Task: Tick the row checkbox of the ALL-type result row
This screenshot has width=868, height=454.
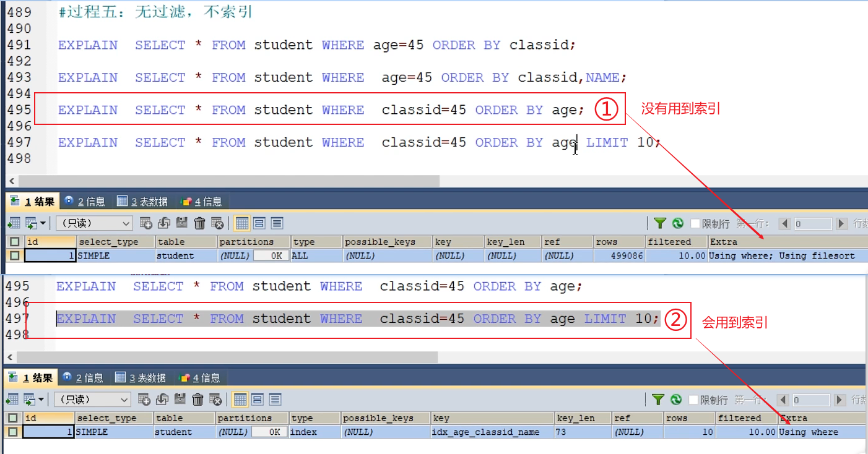Action: (x=14, y=255)
